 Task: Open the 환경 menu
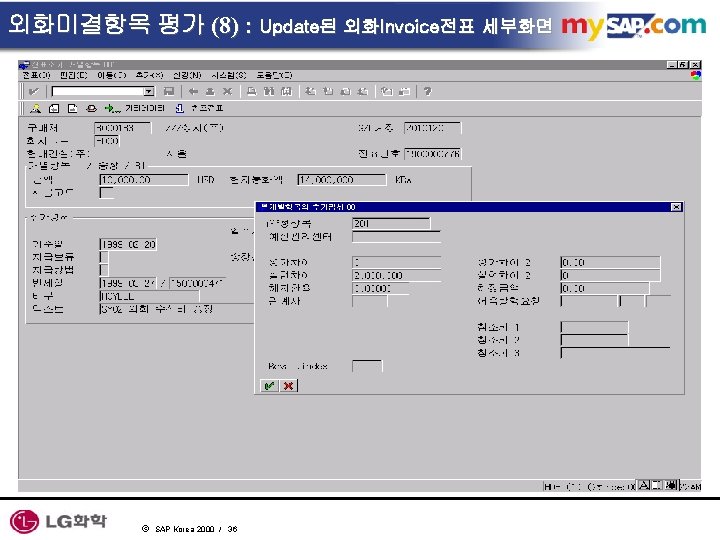[187, 75]
